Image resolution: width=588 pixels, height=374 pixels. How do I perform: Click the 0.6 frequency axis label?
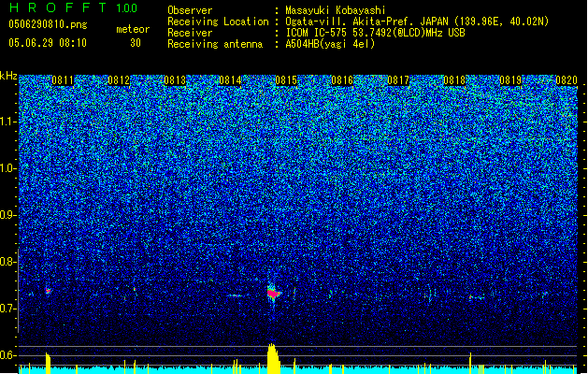click(7, 355)
